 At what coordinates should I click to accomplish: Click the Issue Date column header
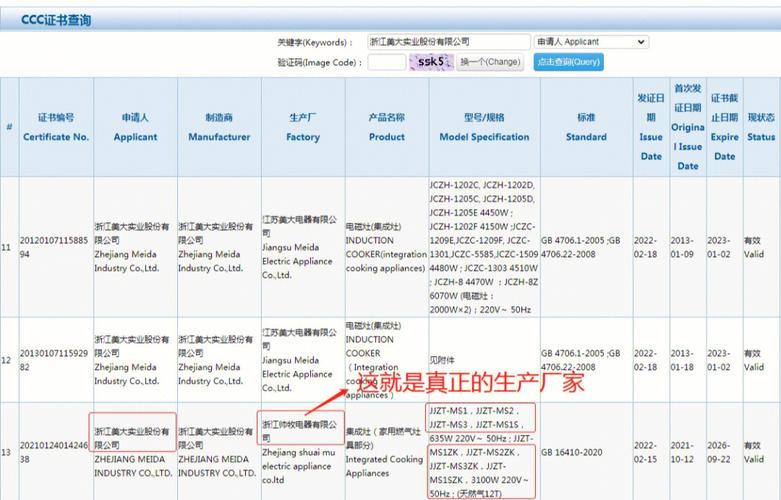[x=651, y=127]
